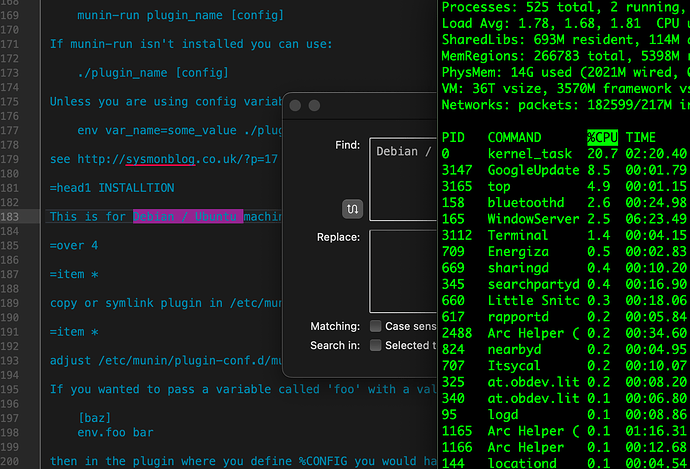The image size is (690, 469).
Task: Click line number 169 in gutter
Action: coord(10,15)
